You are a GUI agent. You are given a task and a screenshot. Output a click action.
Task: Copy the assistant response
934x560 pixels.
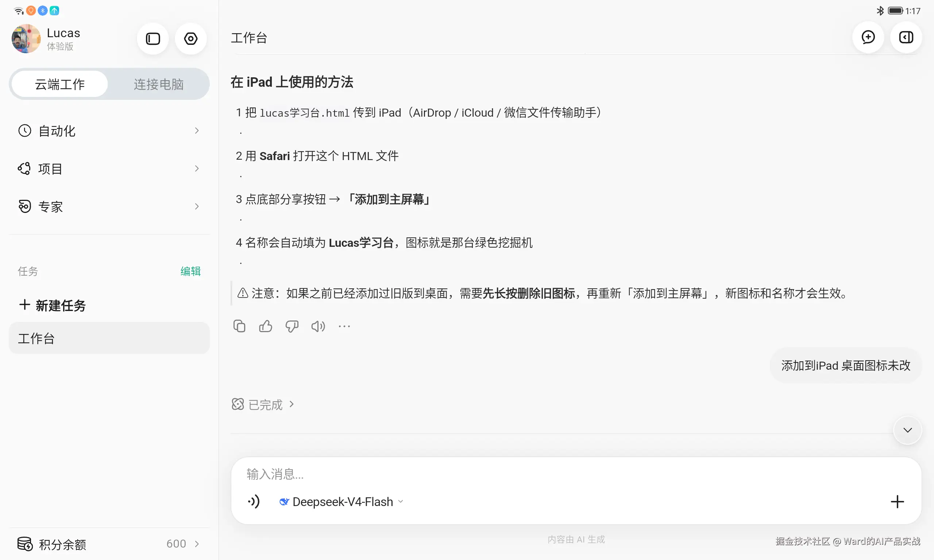coord(239,326)
